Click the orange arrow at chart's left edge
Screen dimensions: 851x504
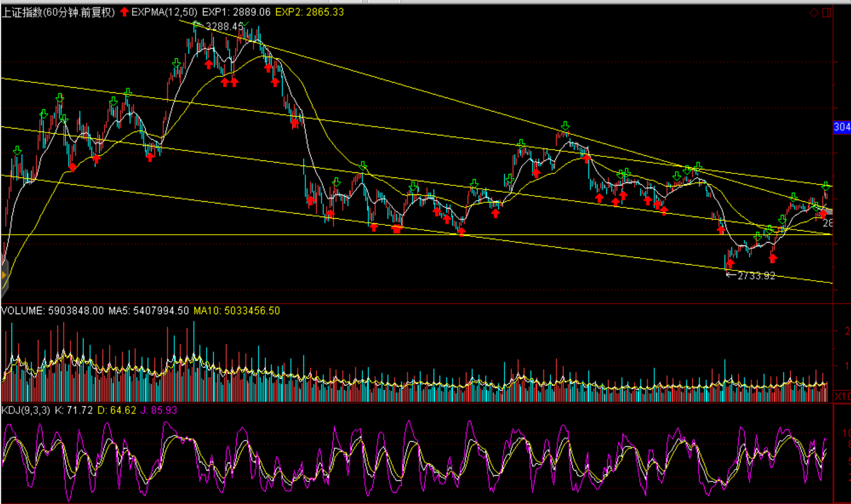(x=4, y=275)
